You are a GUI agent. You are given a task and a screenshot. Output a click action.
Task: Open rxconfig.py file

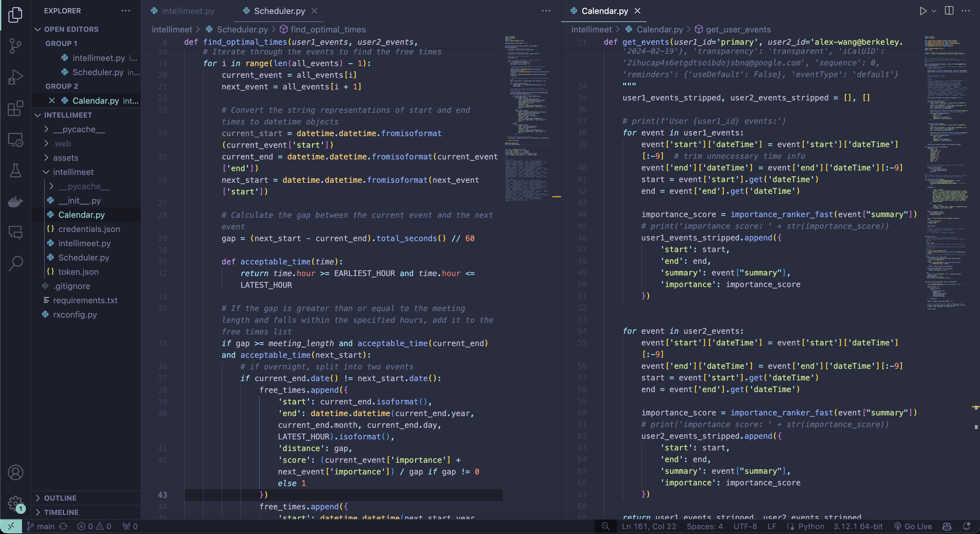point(75,315)
